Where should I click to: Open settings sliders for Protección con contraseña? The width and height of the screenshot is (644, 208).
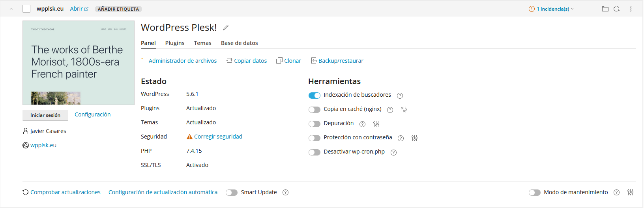click(414, 138)
